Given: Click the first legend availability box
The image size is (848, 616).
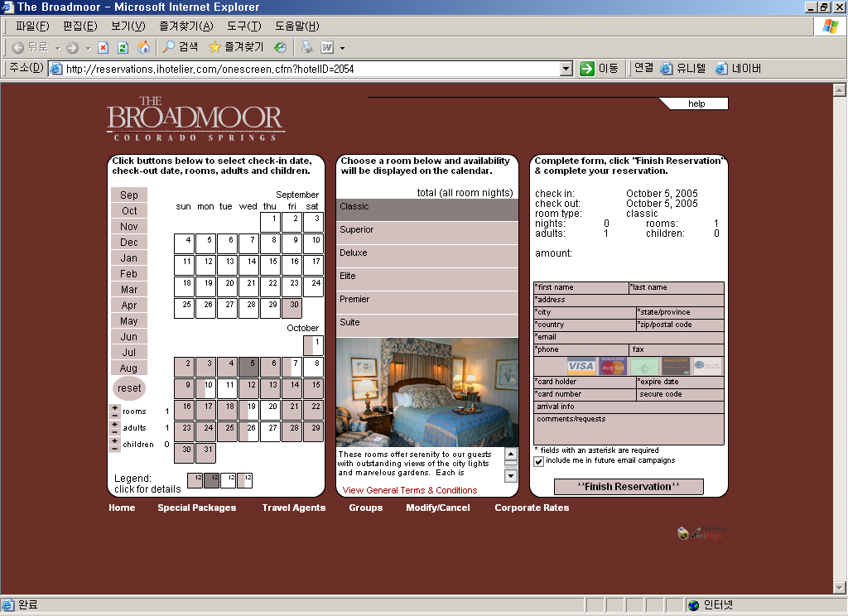Looking at the screenshot, I should click(195, 480).
